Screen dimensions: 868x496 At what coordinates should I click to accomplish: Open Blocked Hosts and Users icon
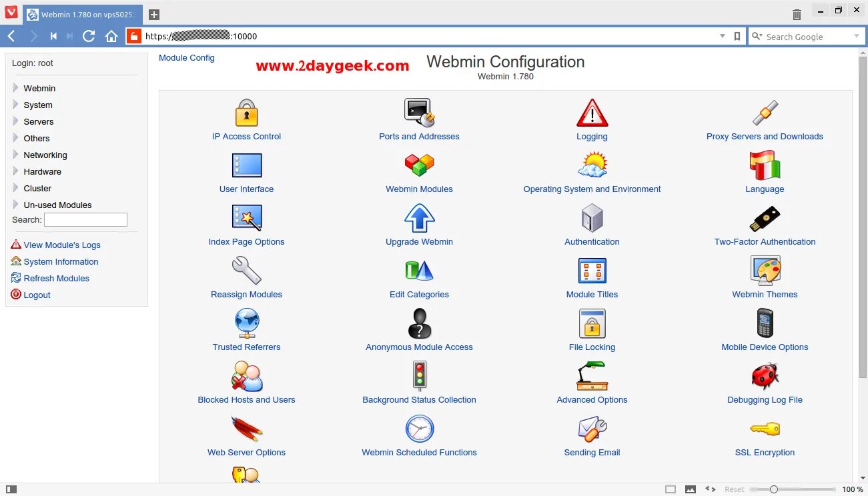(246, 376)
